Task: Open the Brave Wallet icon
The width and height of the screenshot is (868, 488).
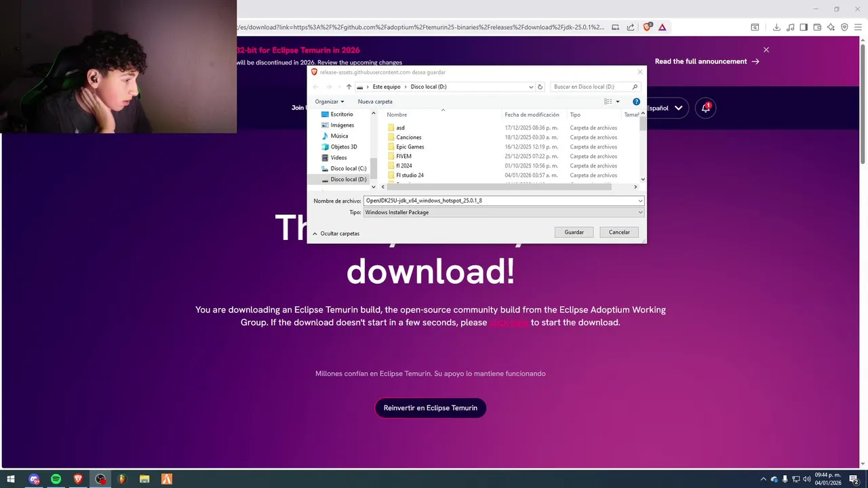Action: [x=817, y=27]
